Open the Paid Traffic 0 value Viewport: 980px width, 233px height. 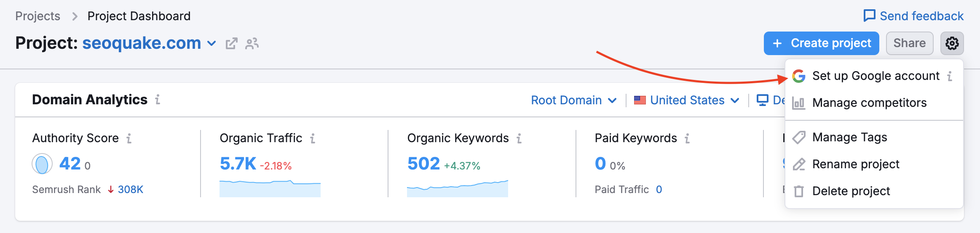click(659, 190)
